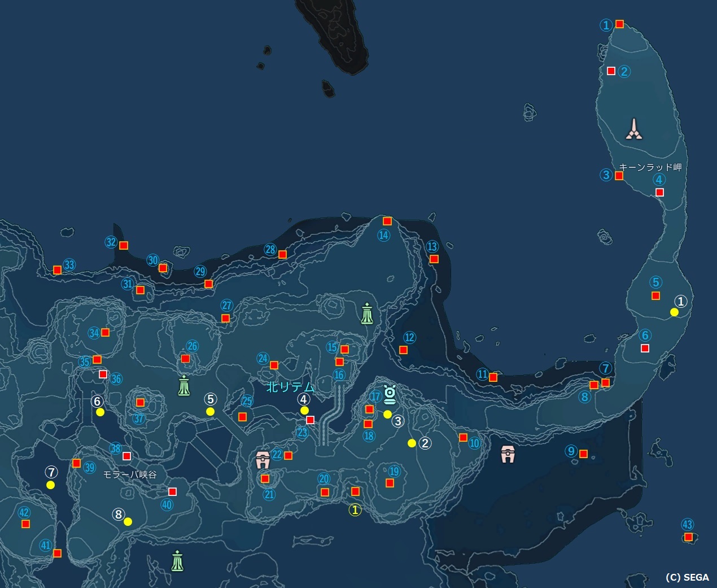Click the 北リテム region label
The height and width of the screenshot is (588, 717).
click(290, 387)
